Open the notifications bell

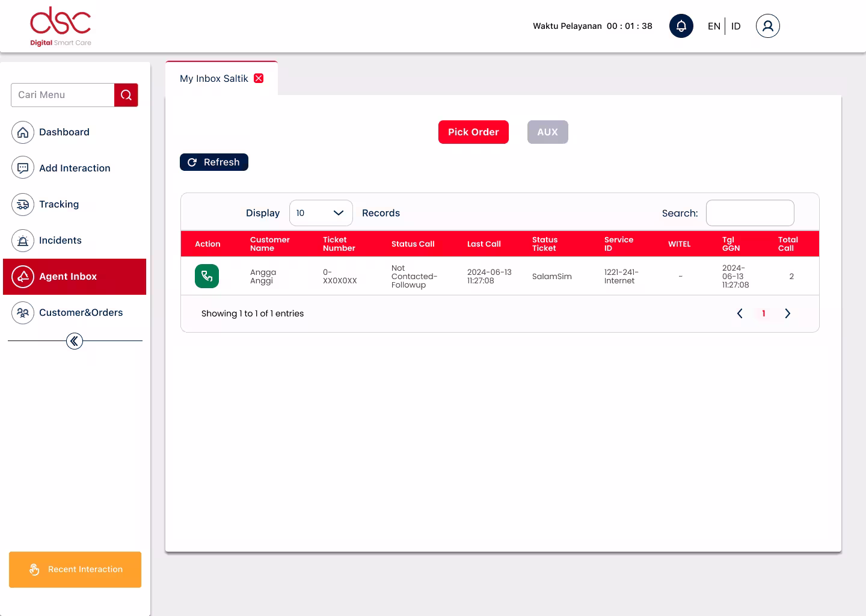(681, 26)
